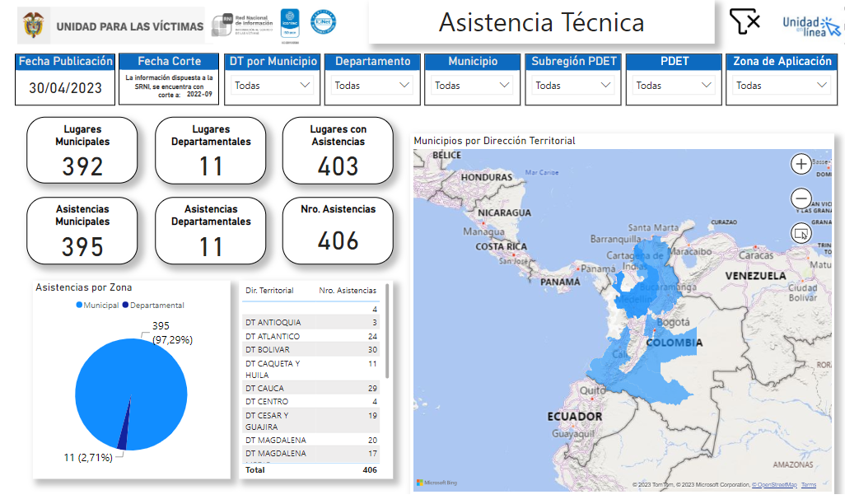This screenshot has width=845, height=504.
Task: Expand the Departamento filter dropdown
Action: tap(372, 85)
